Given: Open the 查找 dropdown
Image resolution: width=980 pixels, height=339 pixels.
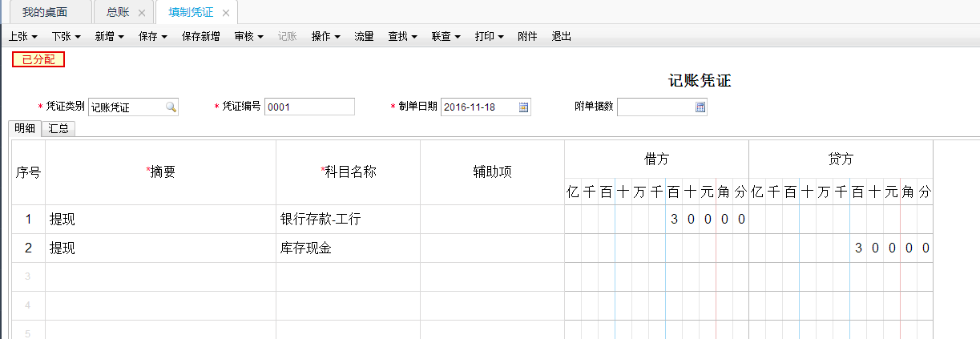Looking at the screenshot, I should (x=403, y=36).
